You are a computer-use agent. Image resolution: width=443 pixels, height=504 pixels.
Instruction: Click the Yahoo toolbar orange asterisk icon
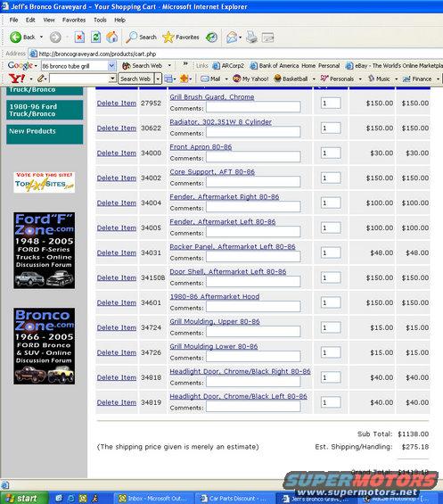(x=185, y=78)
